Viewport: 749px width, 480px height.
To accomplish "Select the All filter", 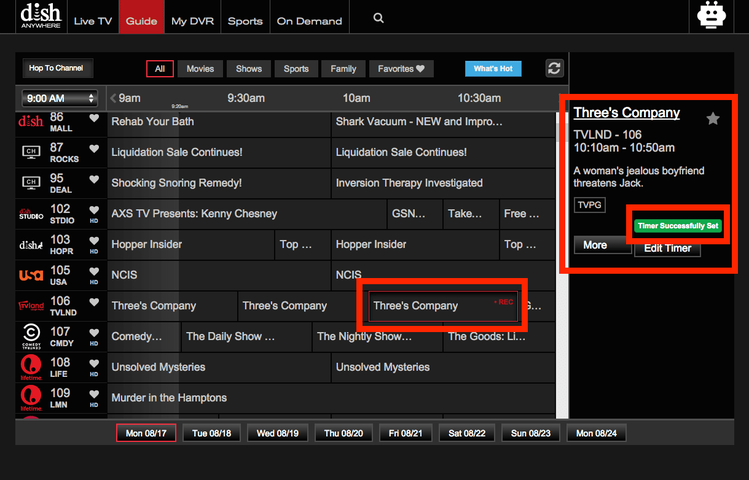I will pos(160,69).
